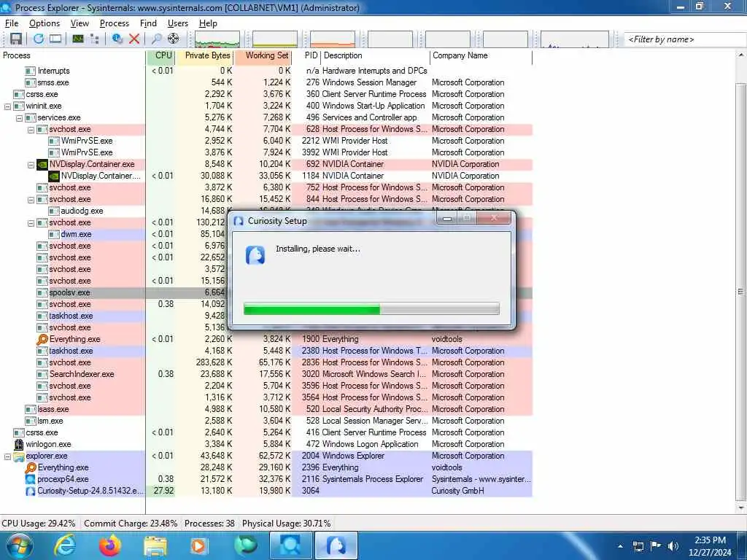Image resolution: width=747 pixels, height=560 pixels.
Task: Open the Users menu
Action: 178,23
